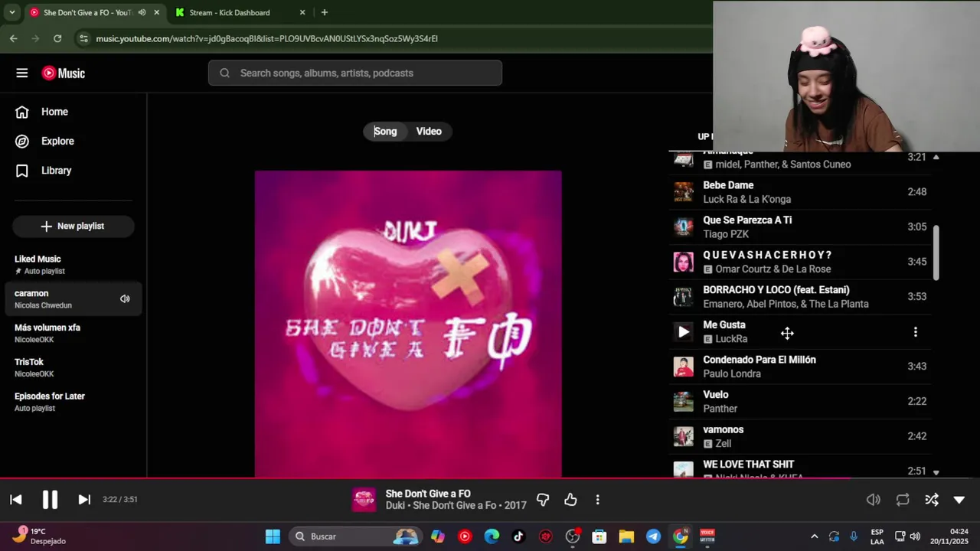980x551 pixels.
Task: Click the small thumbnail in the player bar
Action: (x=364, y=500)
